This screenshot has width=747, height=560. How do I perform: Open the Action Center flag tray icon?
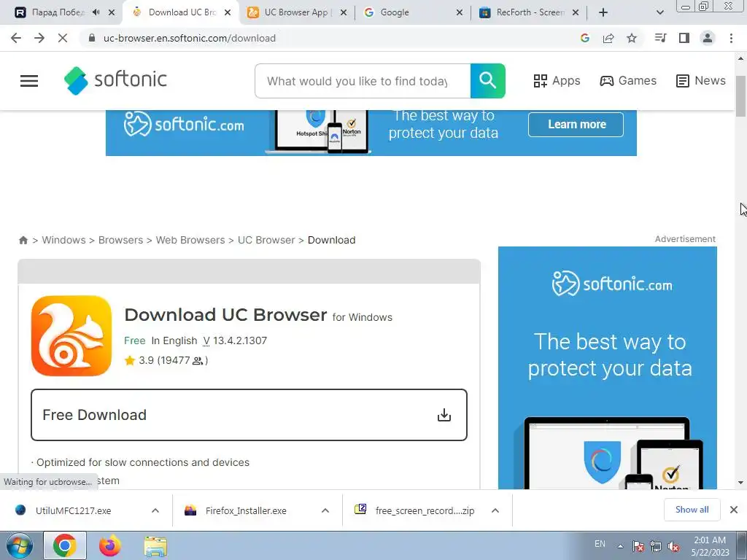pos(638,547)
